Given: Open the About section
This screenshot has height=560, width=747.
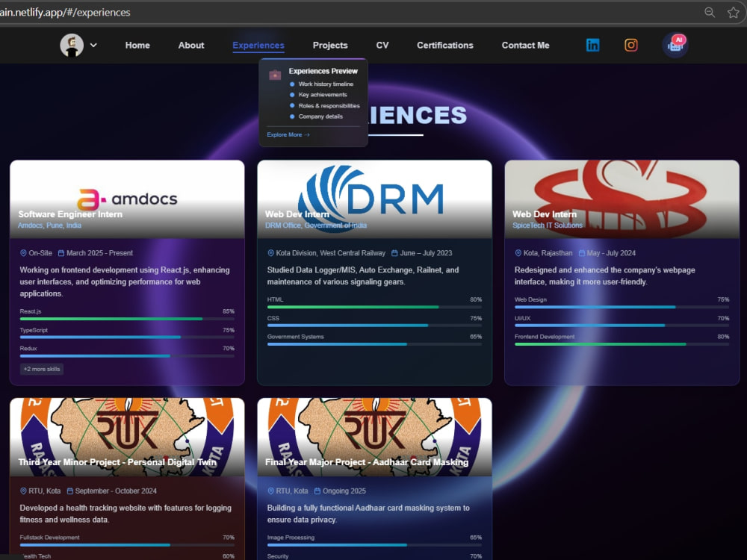Looking at the screenshot, I should [x=191, y=46].
